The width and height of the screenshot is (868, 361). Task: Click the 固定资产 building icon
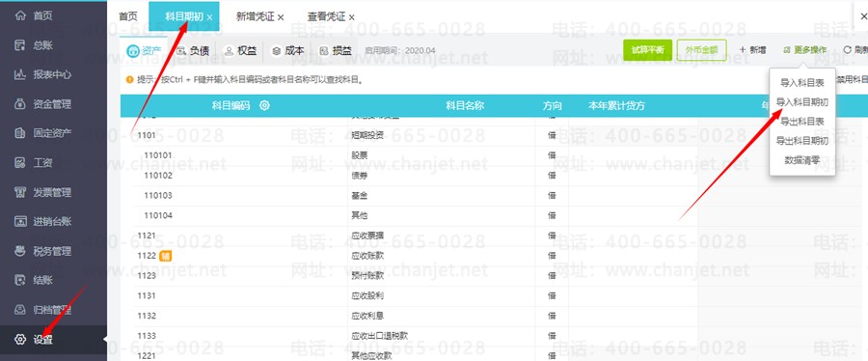[20, 133]
